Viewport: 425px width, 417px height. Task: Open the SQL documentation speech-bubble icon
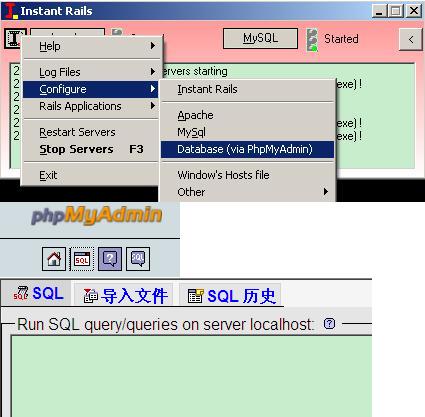pyautogui.click(x=138, y=259)
